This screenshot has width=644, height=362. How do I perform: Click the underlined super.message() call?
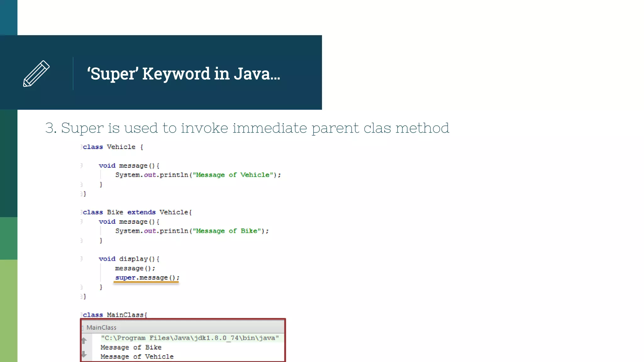coord(147,278)
